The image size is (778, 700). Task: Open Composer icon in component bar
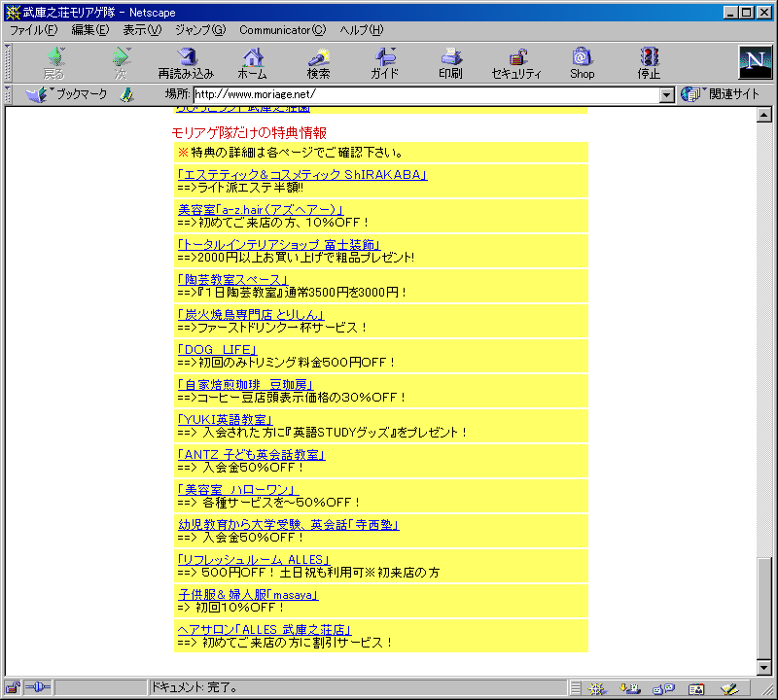coord(729,688)
